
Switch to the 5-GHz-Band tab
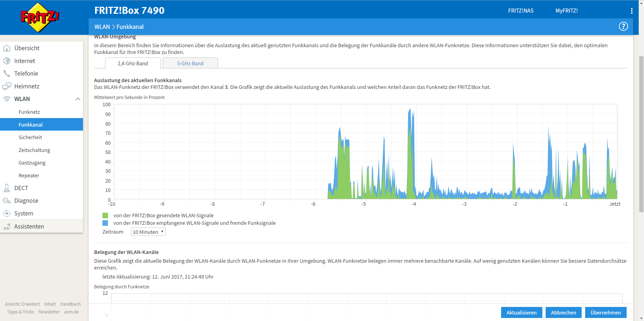coord(190,63)
